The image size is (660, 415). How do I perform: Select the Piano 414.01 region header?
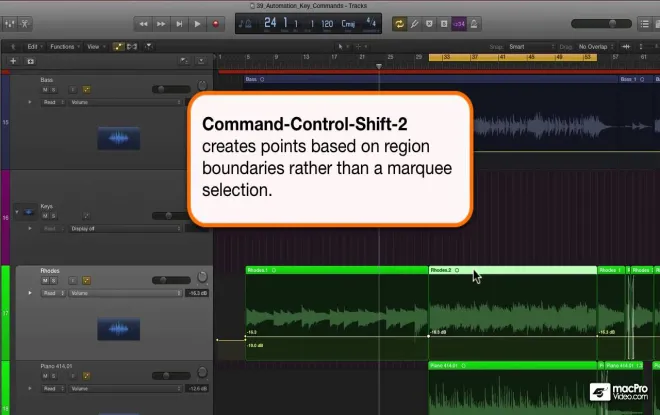513,366
